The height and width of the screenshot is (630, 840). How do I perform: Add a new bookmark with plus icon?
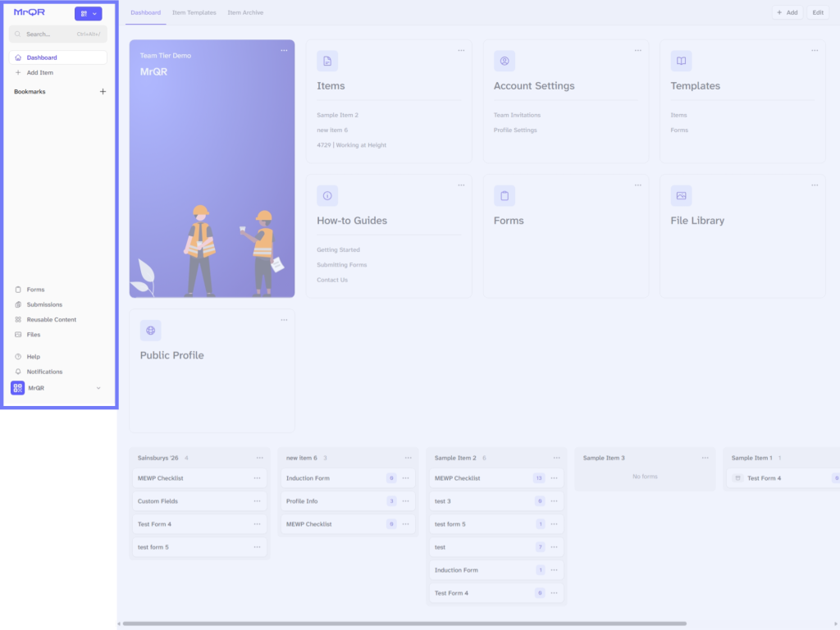click(103, 92)
